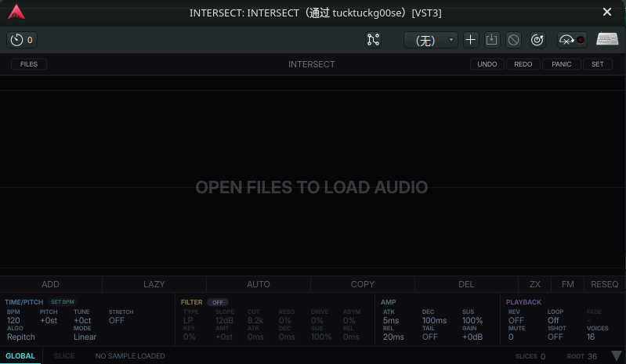Click the filter AMT +0st value
Screen dimensions: 626x364
[x=224, y=337]
